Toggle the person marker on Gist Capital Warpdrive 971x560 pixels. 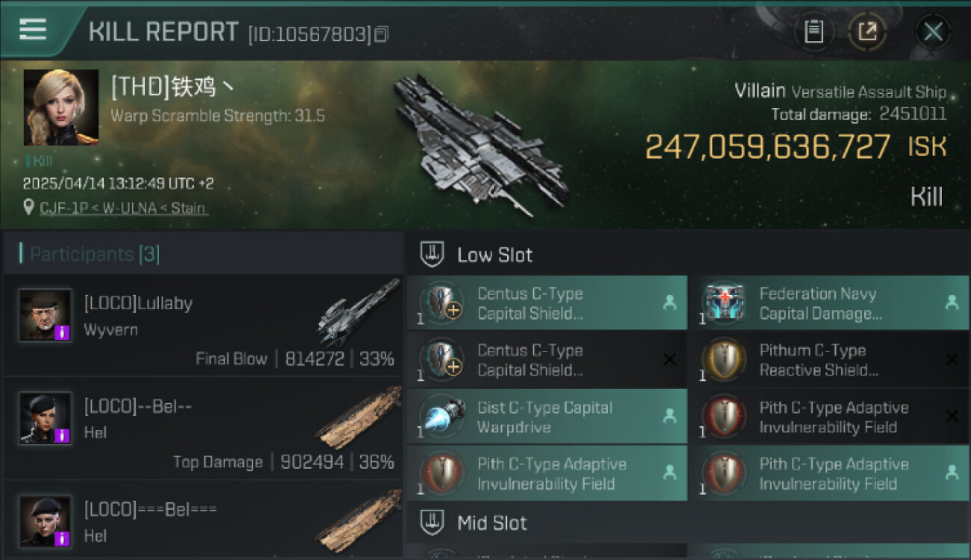[x=669, y=416]
